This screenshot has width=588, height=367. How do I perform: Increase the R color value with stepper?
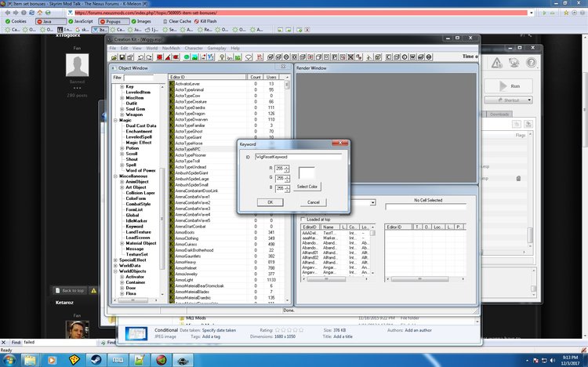pos(287,166)
